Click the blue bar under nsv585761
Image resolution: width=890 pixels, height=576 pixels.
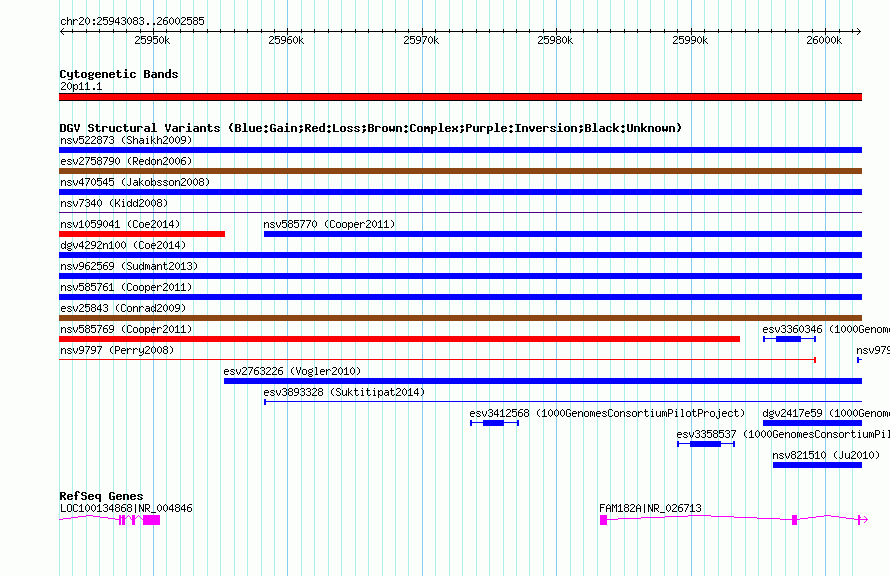pos(460,297)
